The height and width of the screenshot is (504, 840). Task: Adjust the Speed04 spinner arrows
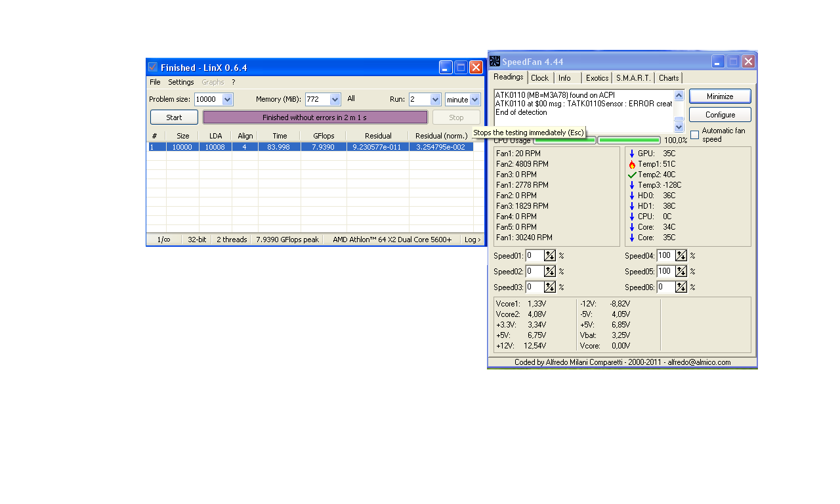coord(681,255)
